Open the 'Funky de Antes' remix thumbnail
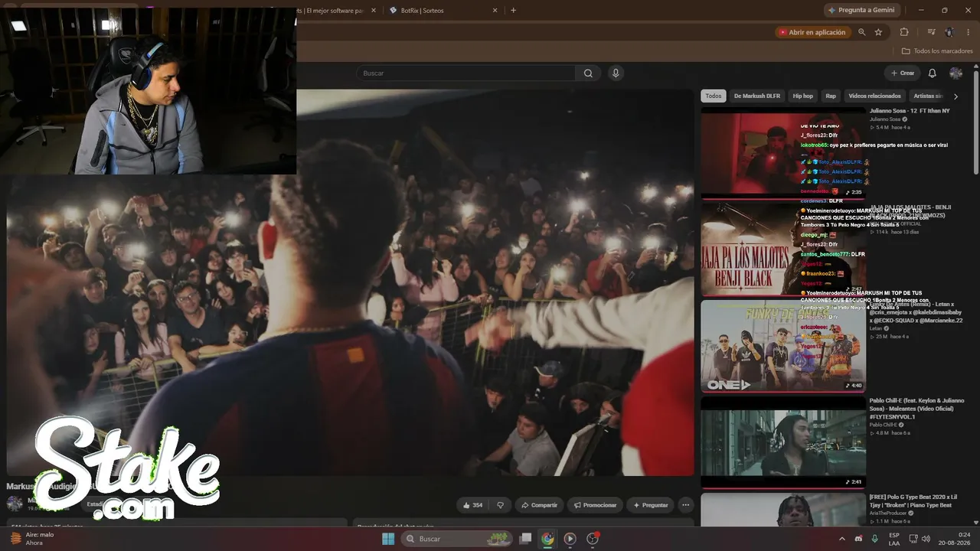The width and height of the screenshot is (980, 551). [x=783, y=345]
